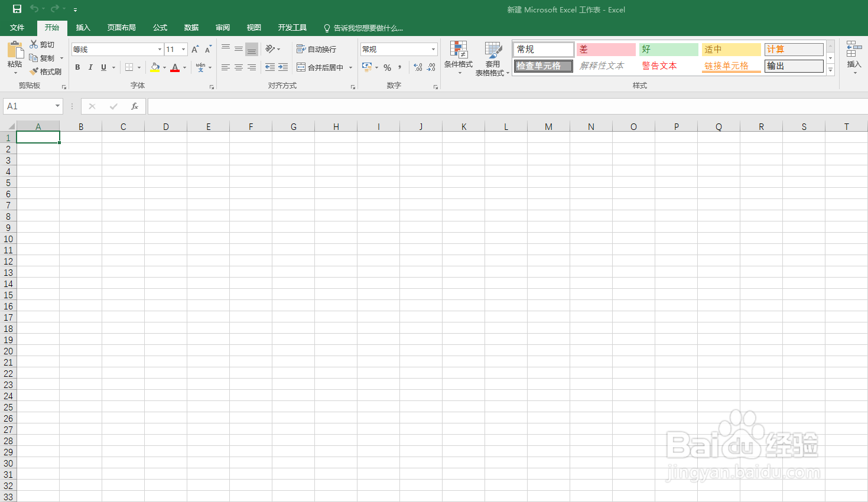868x502 pixels.
Task: Toggle Italic formatting
Action: [90, 67]
